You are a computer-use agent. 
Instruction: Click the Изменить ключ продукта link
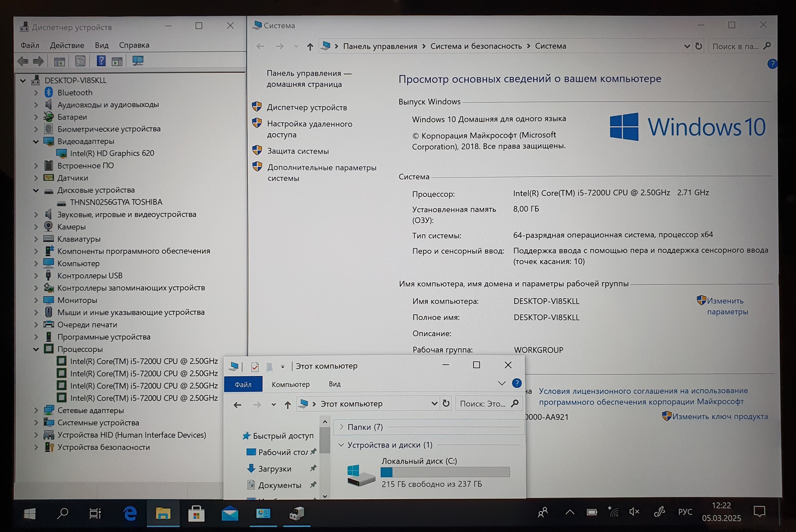point(720,417)
